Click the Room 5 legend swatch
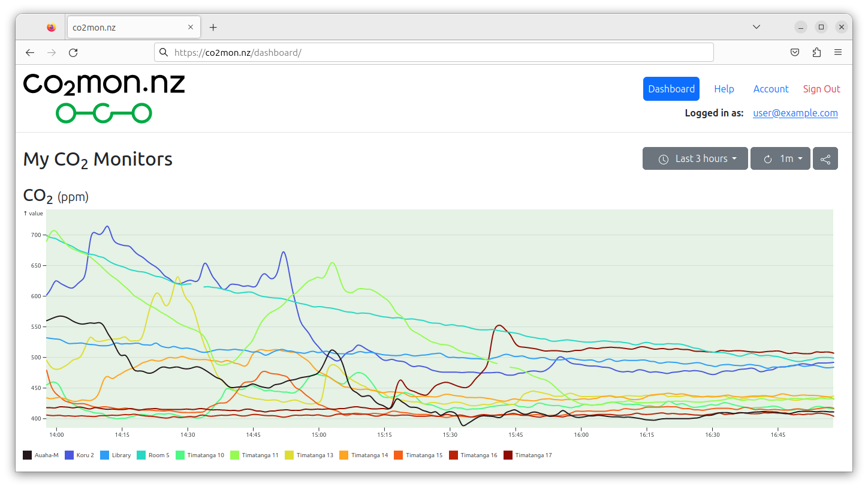Screen dimensions: 868x489 point(141,455)
